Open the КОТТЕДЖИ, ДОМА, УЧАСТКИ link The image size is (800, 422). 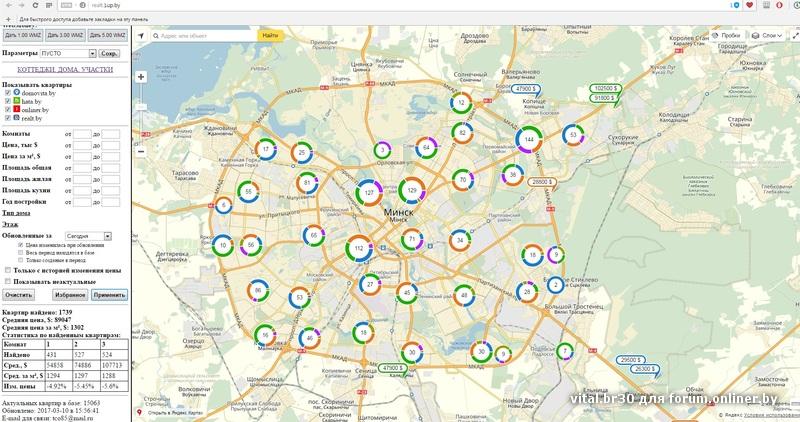tap(64, 70)
